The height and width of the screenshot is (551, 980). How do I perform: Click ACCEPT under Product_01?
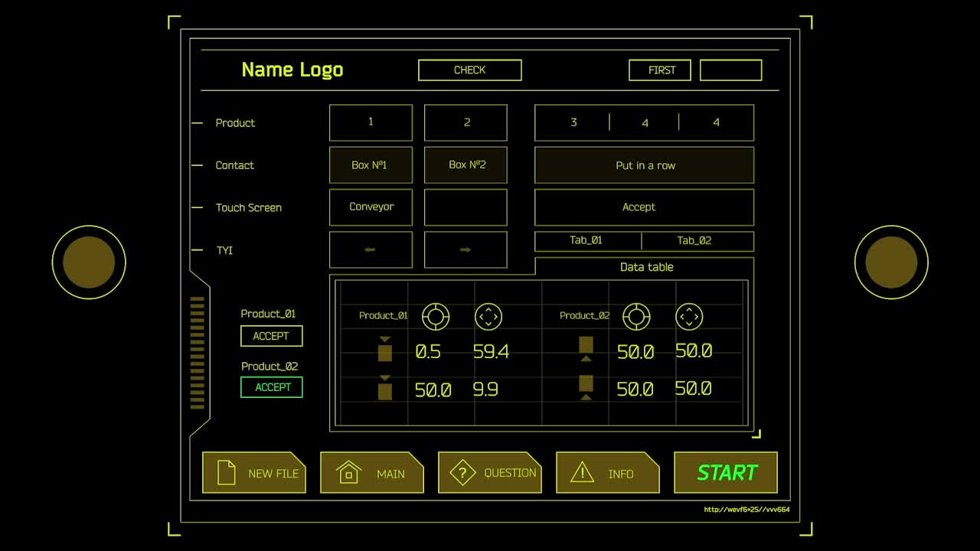pos(272,336)
